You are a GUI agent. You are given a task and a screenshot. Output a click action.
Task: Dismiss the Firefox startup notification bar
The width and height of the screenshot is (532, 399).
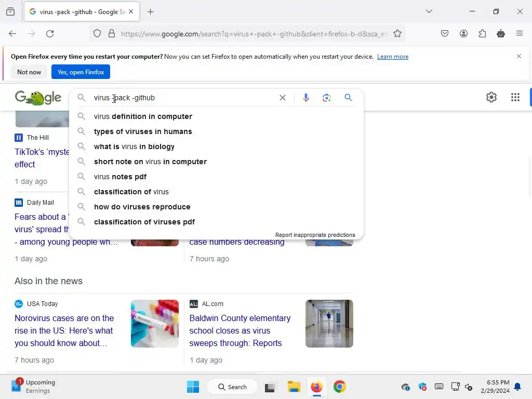tap(519, 56)
